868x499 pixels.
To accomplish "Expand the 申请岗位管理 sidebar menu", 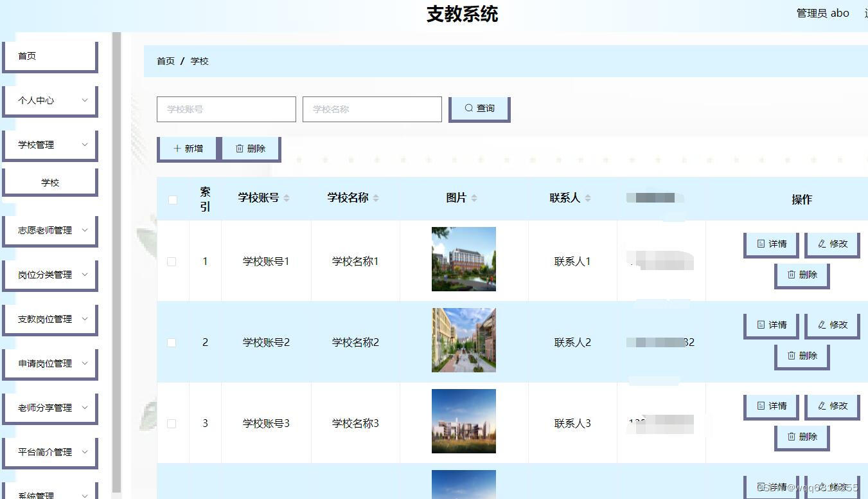I will pos(50,364).
